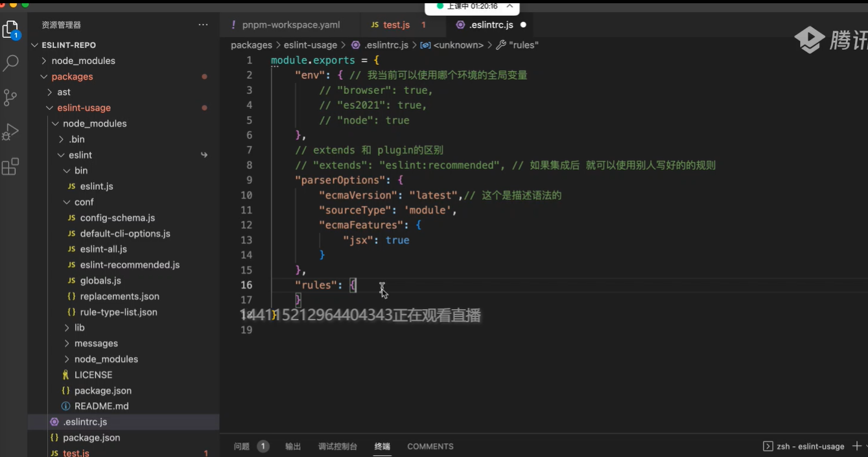Open the Extensions view icon
Screen dimensions: 868x457
[x=10, y=167]
